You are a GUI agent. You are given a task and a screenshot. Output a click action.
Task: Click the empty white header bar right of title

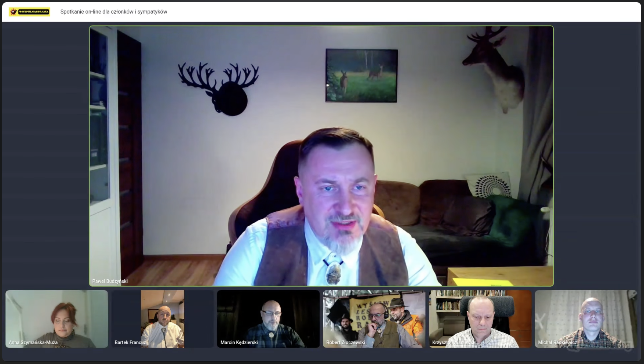[x=404, y=12]
